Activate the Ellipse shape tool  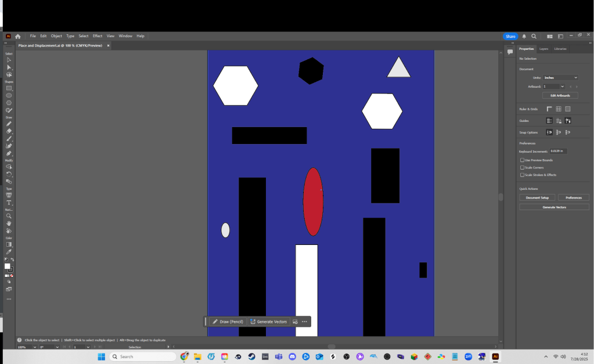(9, 95)
